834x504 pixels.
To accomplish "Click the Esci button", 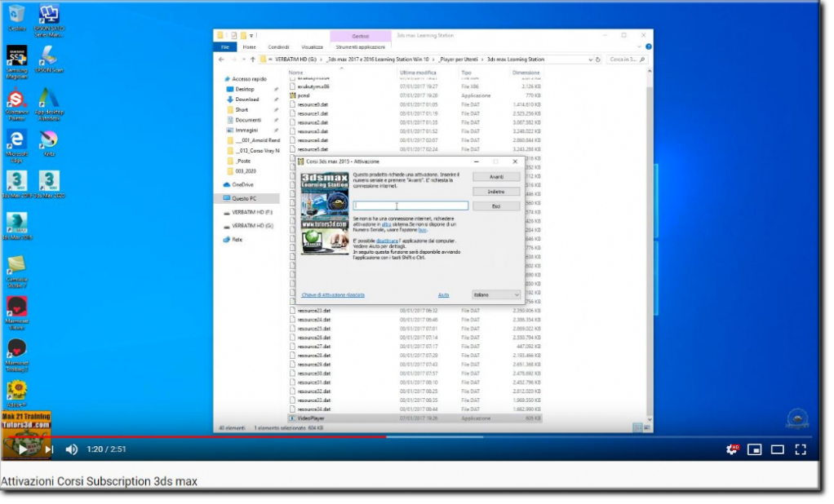I will [496, 206].
